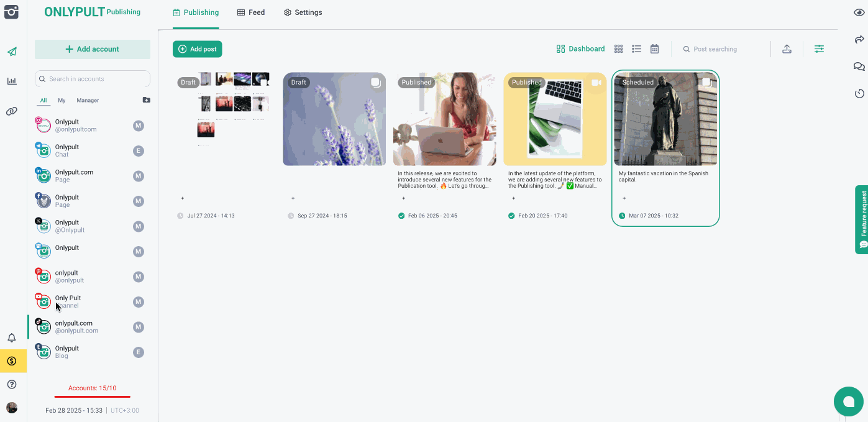The width and height of the screenshot is (868, 422).
Task: Open the calendar view icon
Action: (x=654, y=49)
